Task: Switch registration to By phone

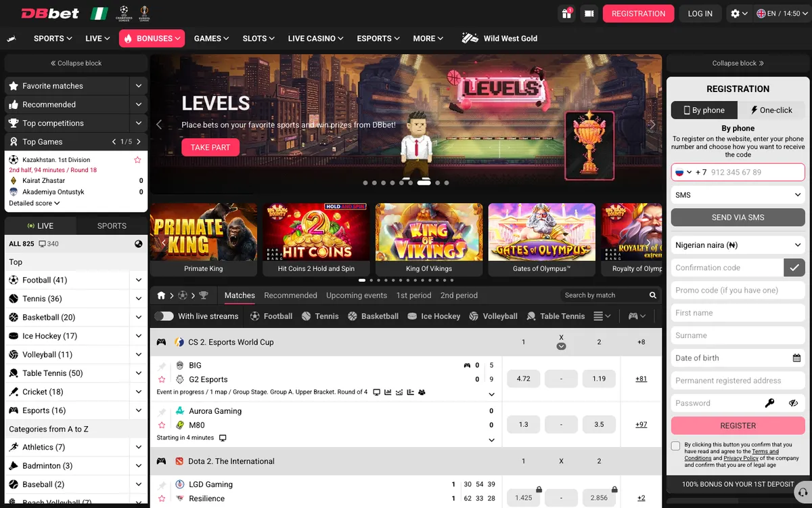Action: [x=704, y=110]
